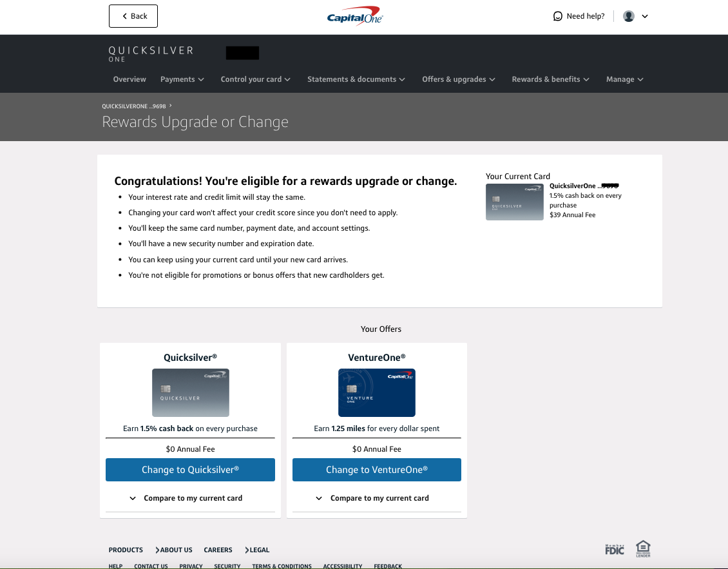This screenshot has height=569, width=728.
Task: Open the Offers & upgrades dropdown
Action: [x=459, y=79]
